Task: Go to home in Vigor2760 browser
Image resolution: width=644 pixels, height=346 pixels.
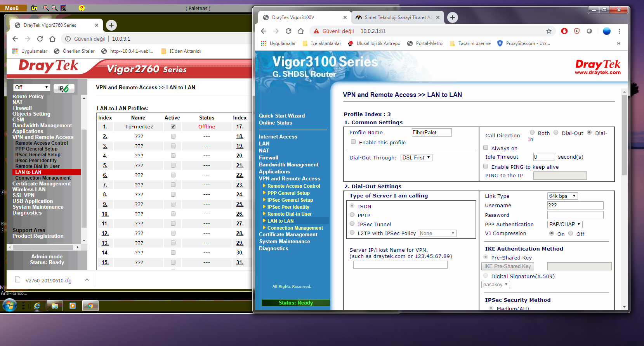Action: point(52,39)
